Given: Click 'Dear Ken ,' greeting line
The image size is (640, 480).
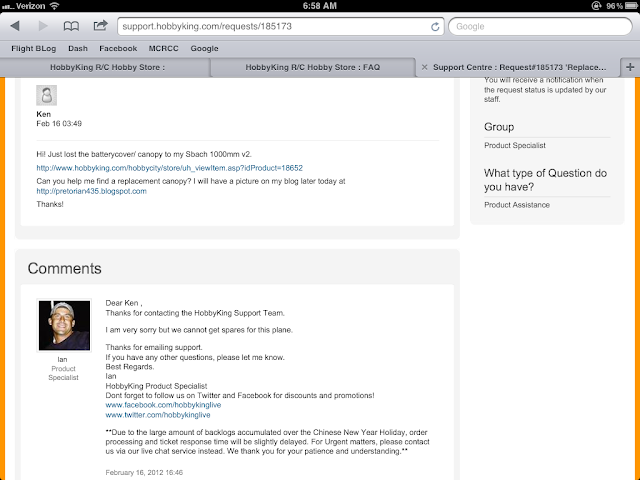Looking at the screenshot, I should (124, 303).
